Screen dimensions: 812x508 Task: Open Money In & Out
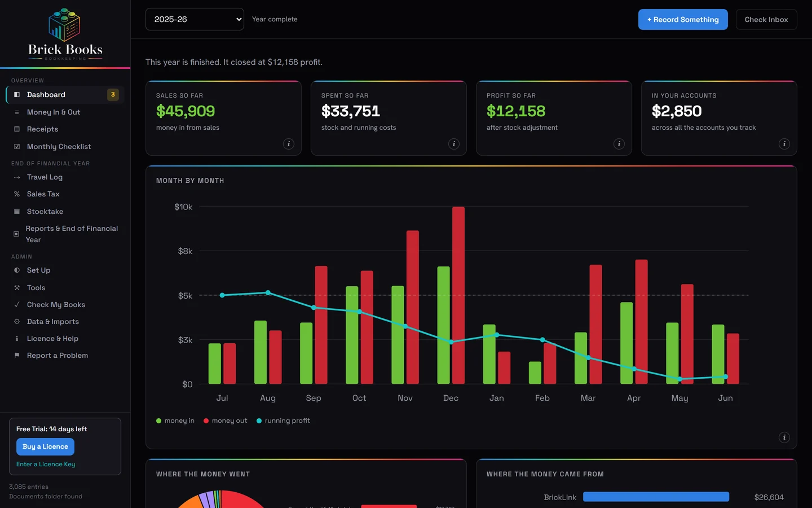(65, 112)
